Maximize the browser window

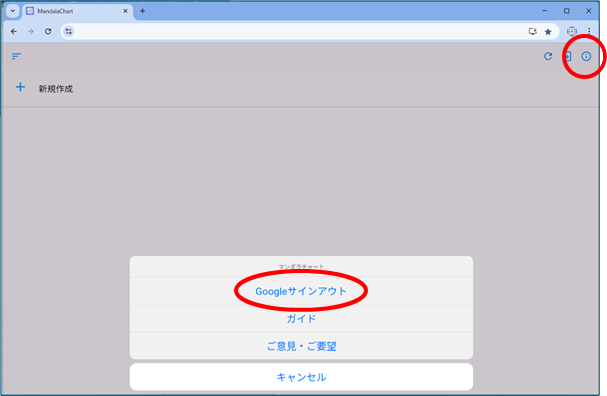pos(567,11)
